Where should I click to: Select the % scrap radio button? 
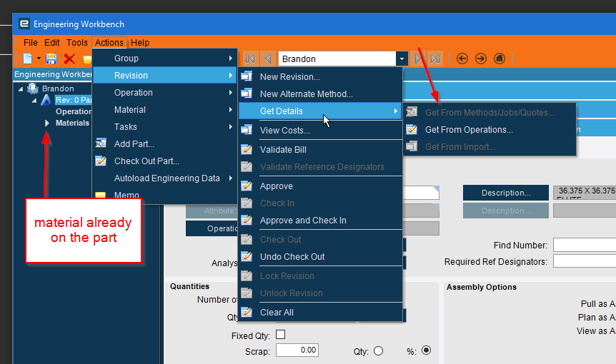426,350
